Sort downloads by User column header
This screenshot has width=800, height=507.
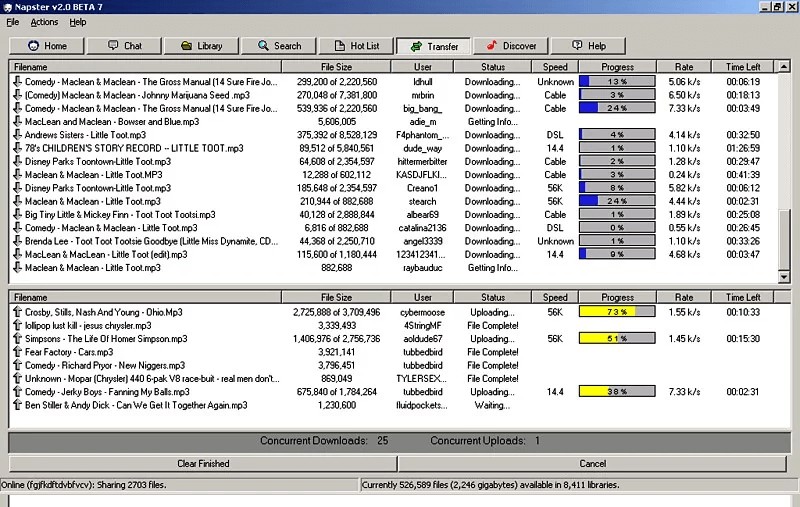(422, 67)
